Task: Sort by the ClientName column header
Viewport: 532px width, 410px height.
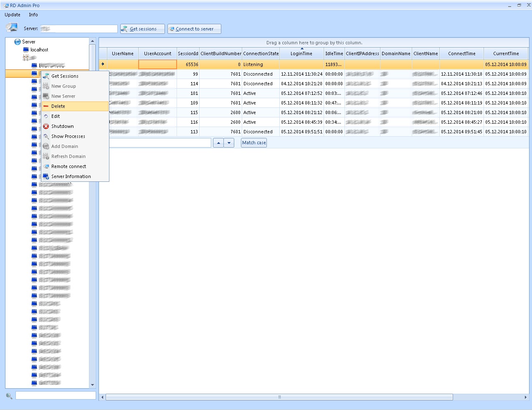Action: (x=426, y=53)
